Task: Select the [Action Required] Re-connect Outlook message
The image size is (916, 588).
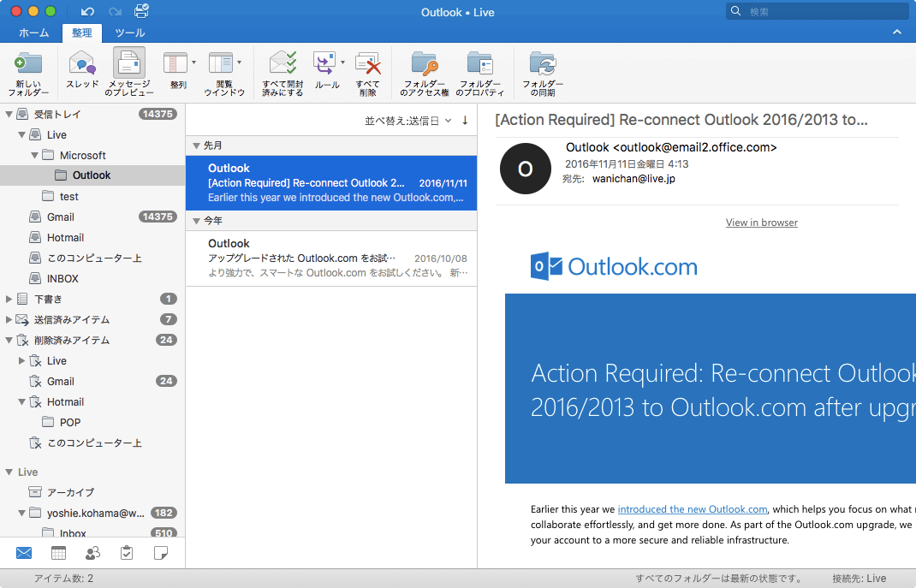Action: coord(331,183)
